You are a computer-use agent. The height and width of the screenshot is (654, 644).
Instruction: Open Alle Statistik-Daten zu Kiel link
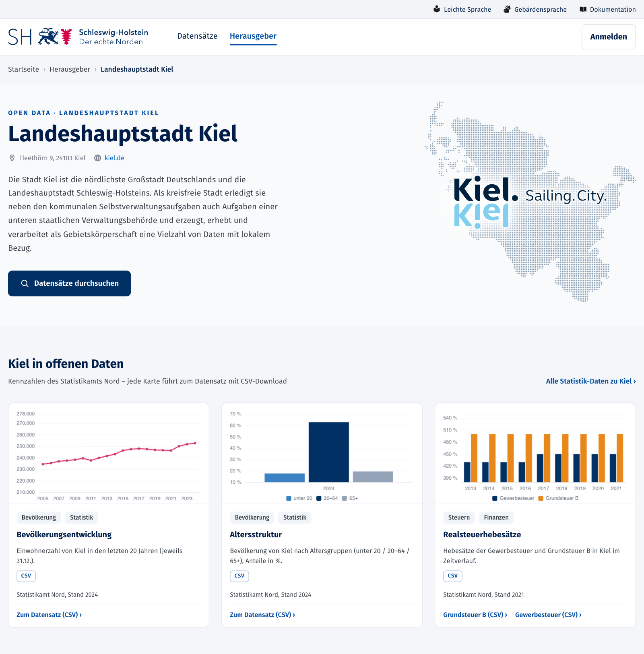(x=591, y=381)
